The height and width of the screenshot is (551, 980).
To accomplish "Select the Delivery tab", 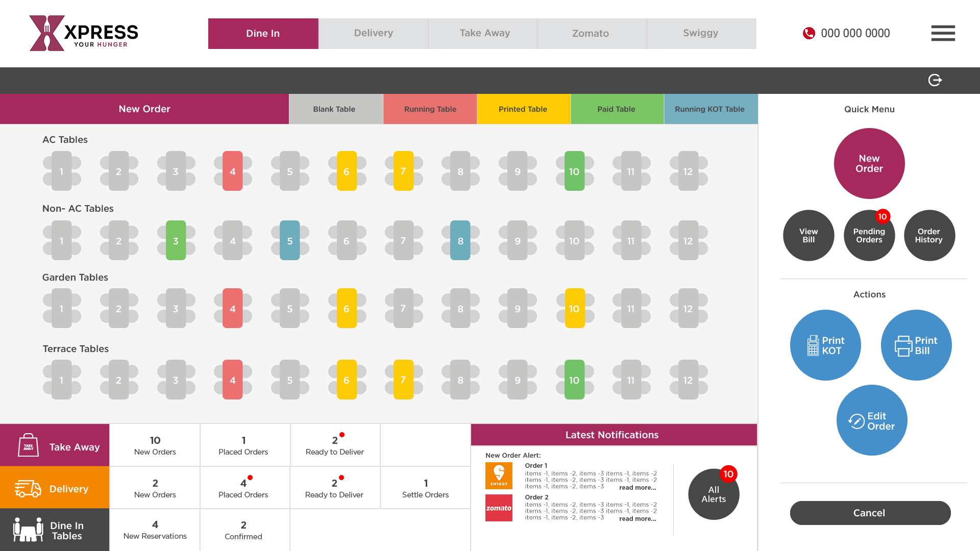I will point(372,33).
